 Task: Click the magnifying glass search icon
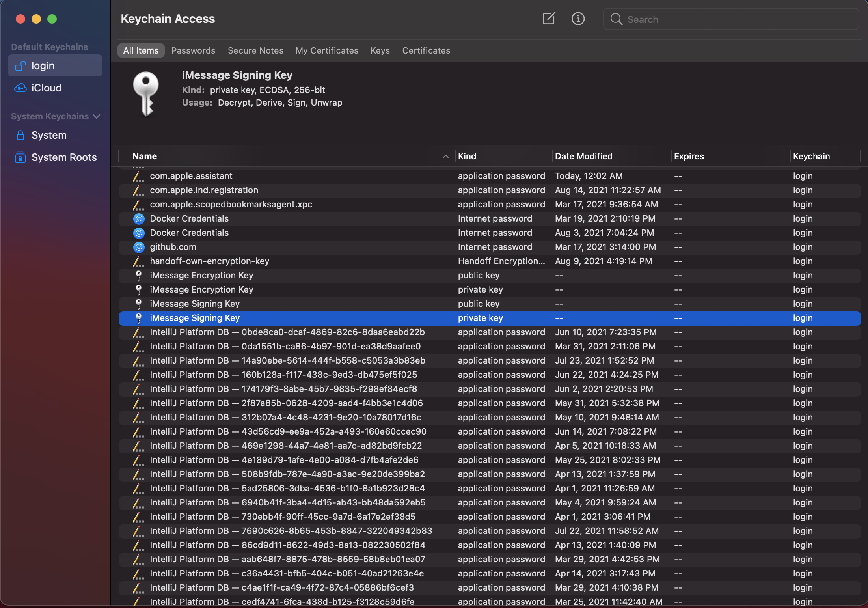[616, 19]
